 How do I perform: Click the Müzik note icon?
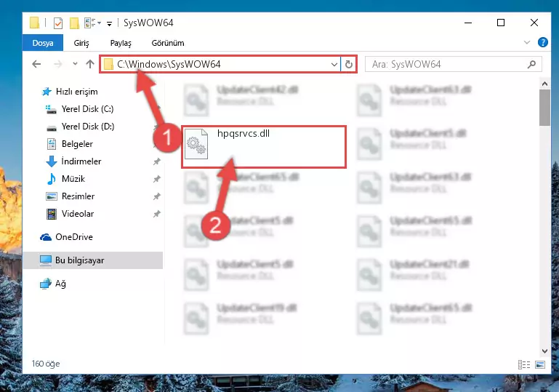point(52,179)
